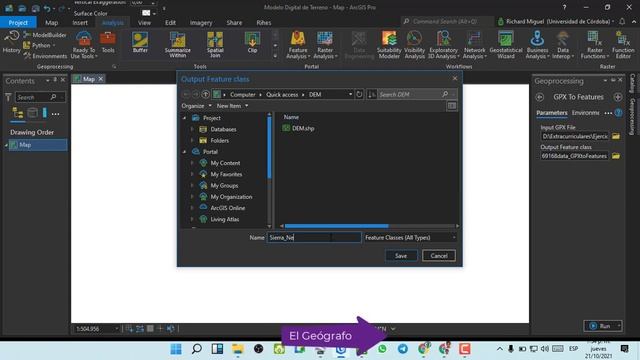Open Telegram from the taskbar
Viewport: 640px width, 360px height.
pos(402,349)
